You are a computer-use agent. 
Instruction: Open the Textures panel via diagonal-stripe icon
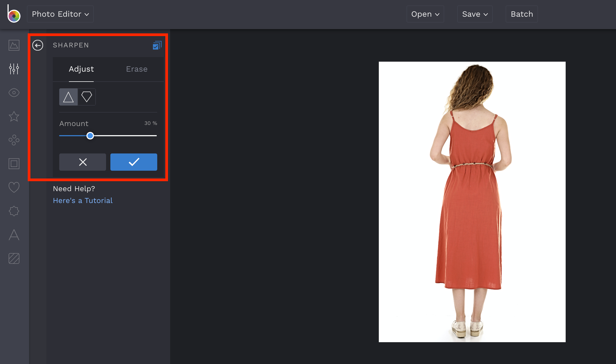tap(14, 258)
